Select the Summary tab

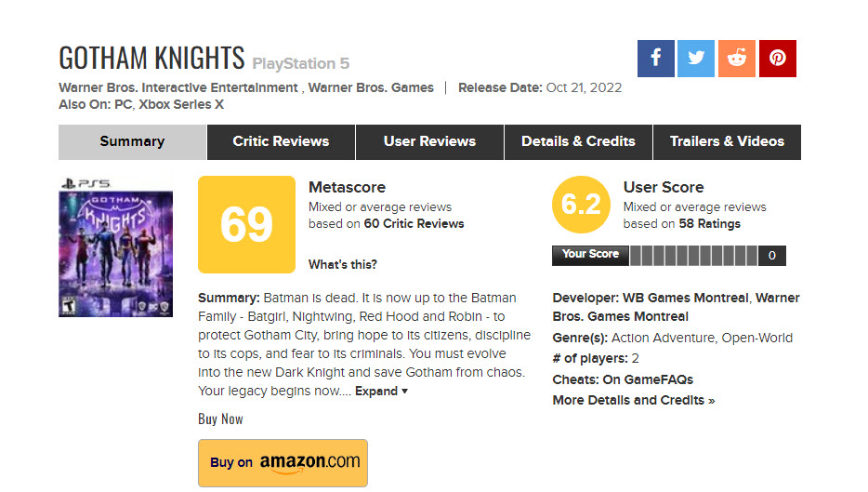[132, 142]
